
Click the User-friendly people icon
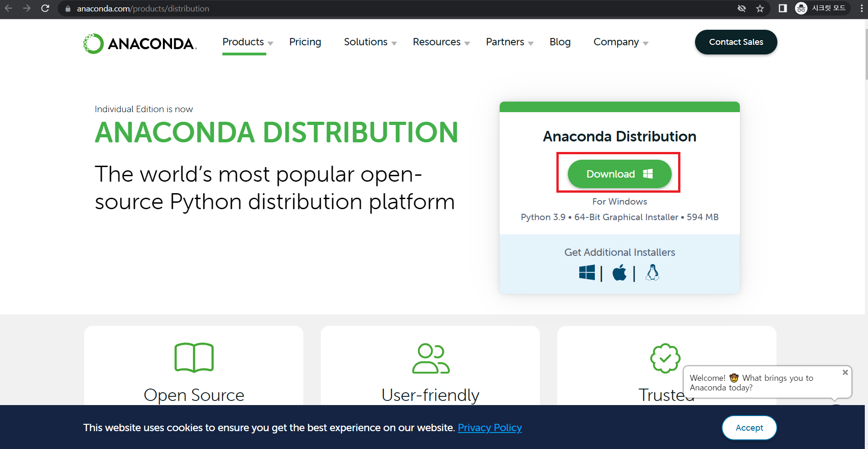[431, 358]
